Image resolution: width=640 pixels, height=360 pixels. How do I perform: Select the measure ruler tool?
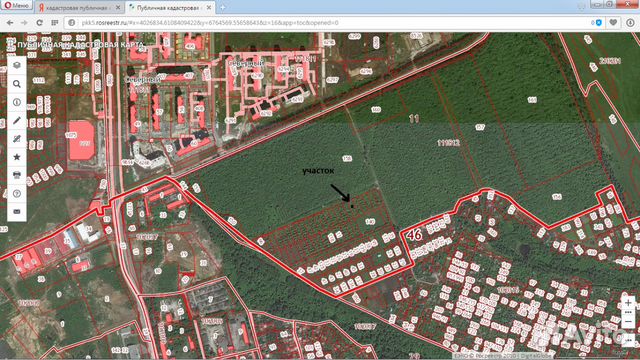coord(17,139)
